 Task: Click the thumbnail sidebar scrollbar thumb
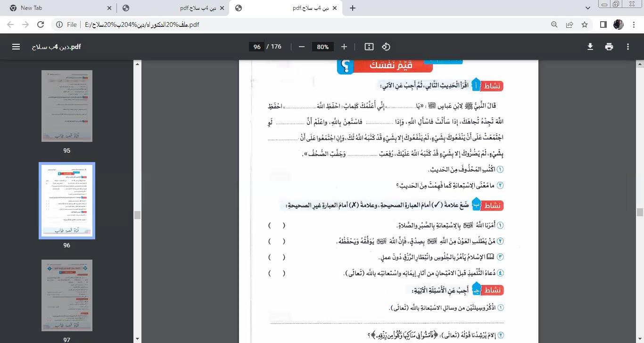[138, 215]
